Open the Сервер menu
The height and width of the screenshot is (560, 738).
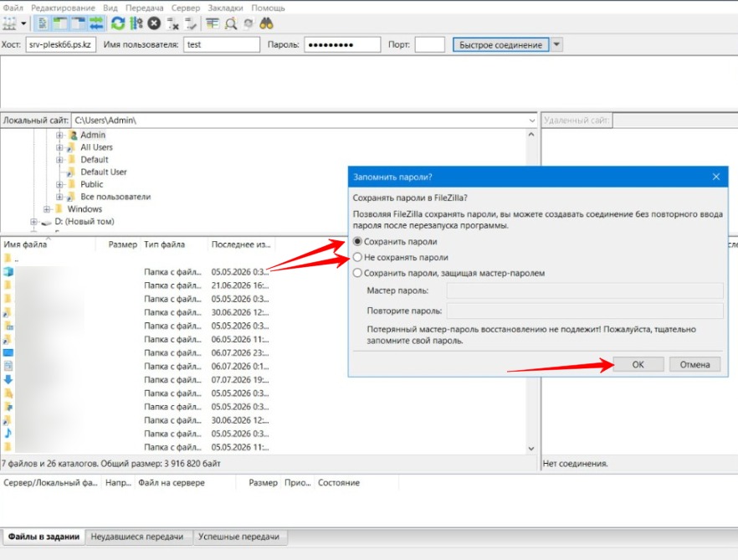(186, 8)
